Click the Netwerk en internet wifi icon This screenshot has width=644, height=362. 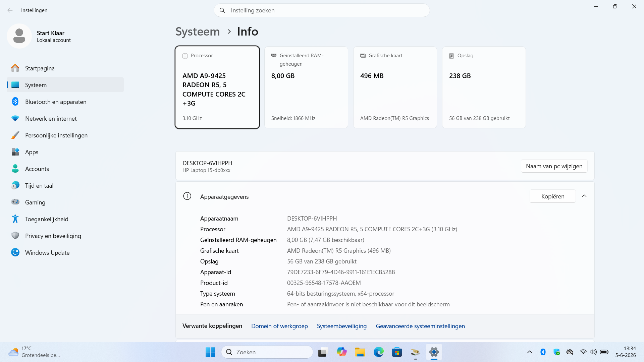click(15, 118)
